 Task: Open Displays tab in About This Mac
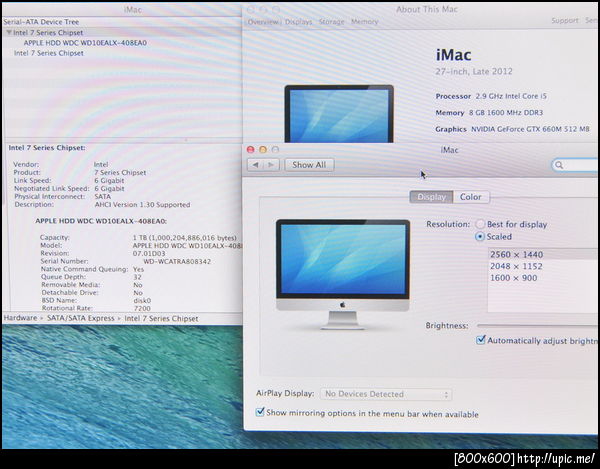click(299, 22)
